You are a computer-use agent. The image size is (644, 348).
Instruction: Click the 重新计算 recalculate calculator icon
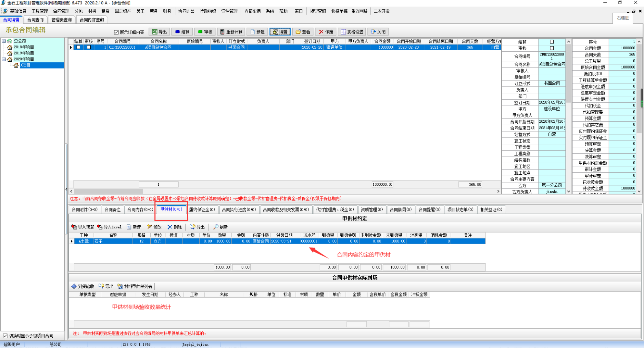[222, 32]
